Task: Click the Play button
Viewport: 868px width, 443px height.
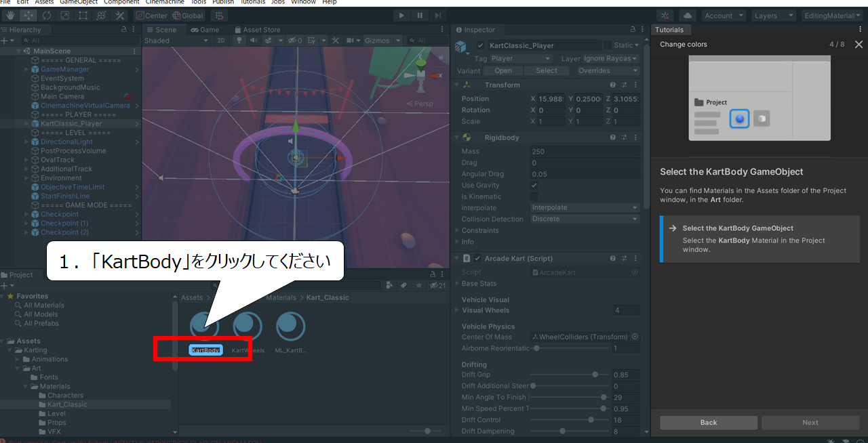Action: (x=401, y=16)
